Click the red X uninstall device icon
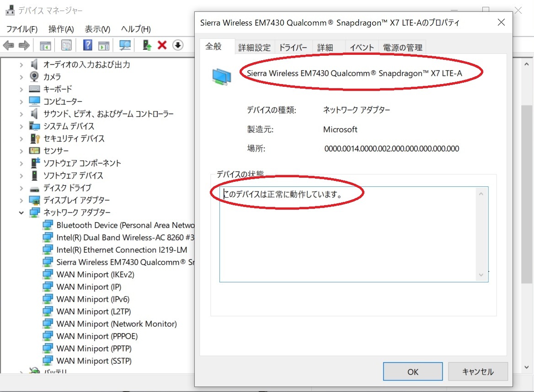534x392 pixels. (162, 45)
